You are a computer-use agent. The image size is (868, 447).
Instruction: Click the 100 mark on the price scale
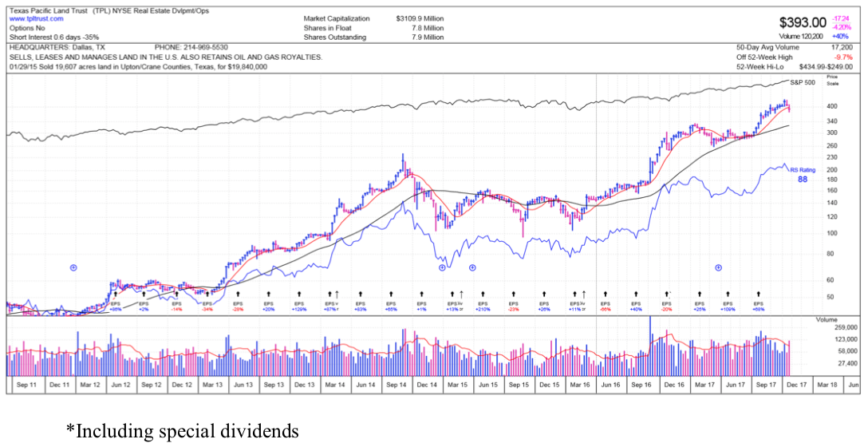(x=832, y=233)
